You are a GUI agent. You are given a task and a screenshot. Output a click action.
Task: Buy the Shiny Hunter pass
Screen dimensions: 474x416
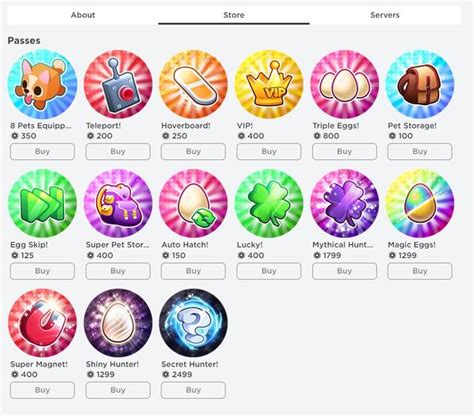(x=118, y=390)
